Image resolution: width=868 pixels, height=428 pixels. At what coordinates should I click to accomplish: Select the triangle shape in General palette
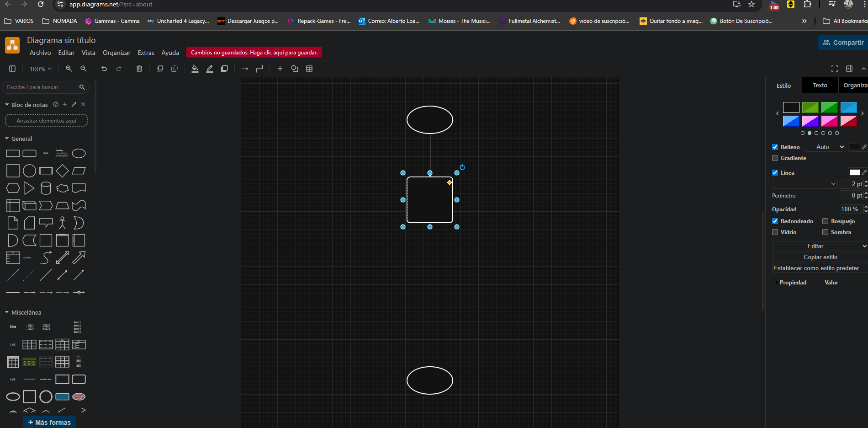pyautogui.click(x=29, y=188)
